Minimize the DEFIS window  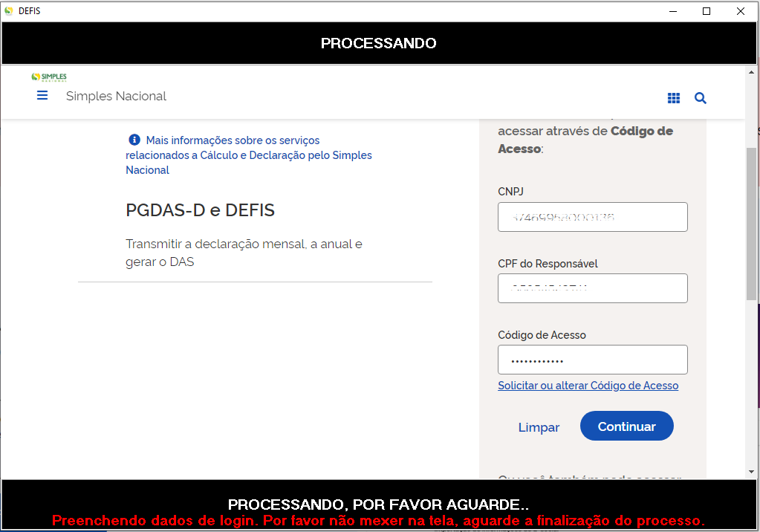(x=673, y=11)
